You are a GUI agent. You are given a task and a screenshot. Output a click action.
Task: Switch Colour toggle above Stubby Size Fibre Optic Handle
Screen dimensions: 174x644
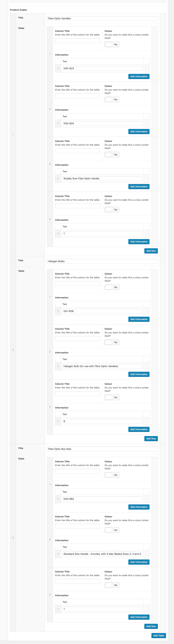(x=112, y=155)
